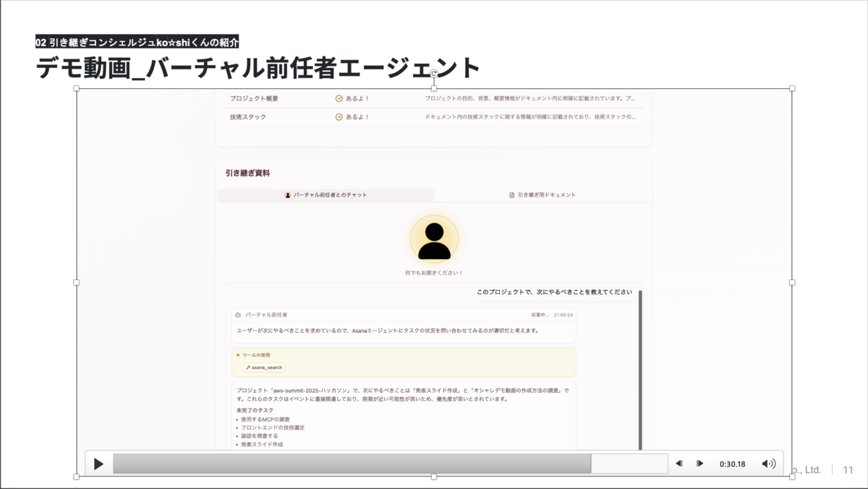Viewport: 868px width, 489px height.
Task: Select the 技術スタック row label
Action: pyautogui.click(x=248, y=116)
